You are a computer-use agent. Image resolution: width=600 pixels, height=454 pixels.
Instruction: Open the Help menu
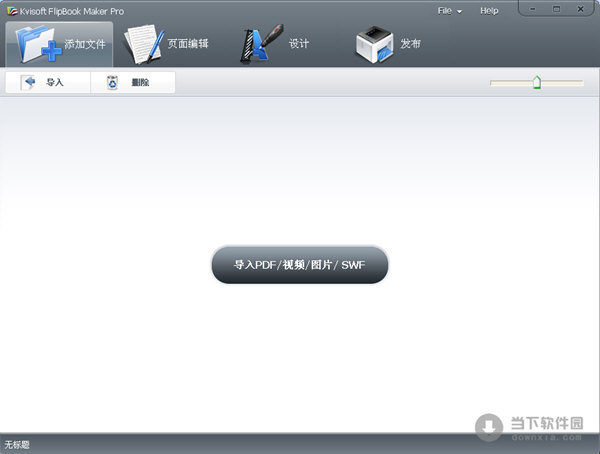point(489,10)
